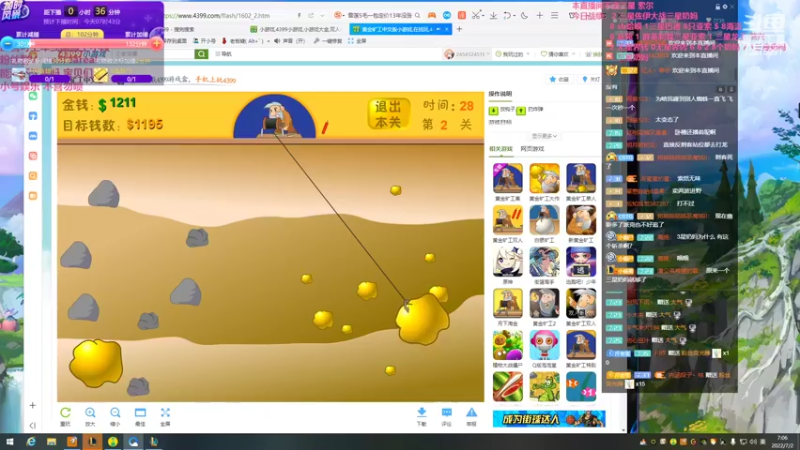The width and height of the screenshot is (800, 450).
Task: Click the 成为街球达人 banner ad
Action: pyautogui.click(x=549, y=419)
